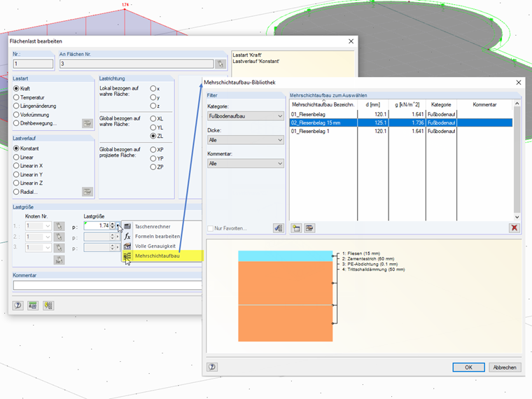The height and width of the screenshot is (399, 532).
Task: Open the Knoten Nr. dropdown in row 1
Action: click(48, 226)
